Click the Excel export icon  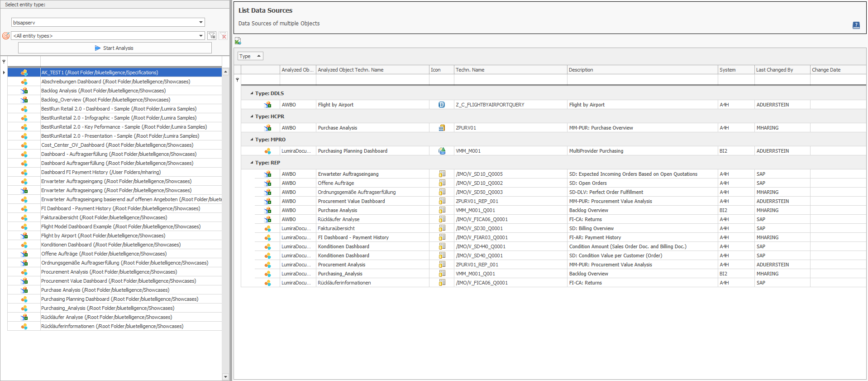click(238, 41)
